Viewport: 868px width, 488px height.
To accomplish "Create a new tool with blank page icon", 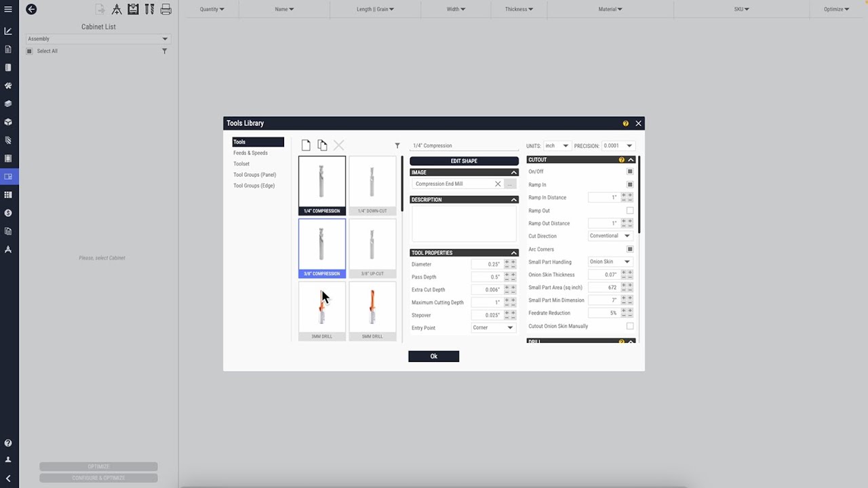I will coord(306,145).
